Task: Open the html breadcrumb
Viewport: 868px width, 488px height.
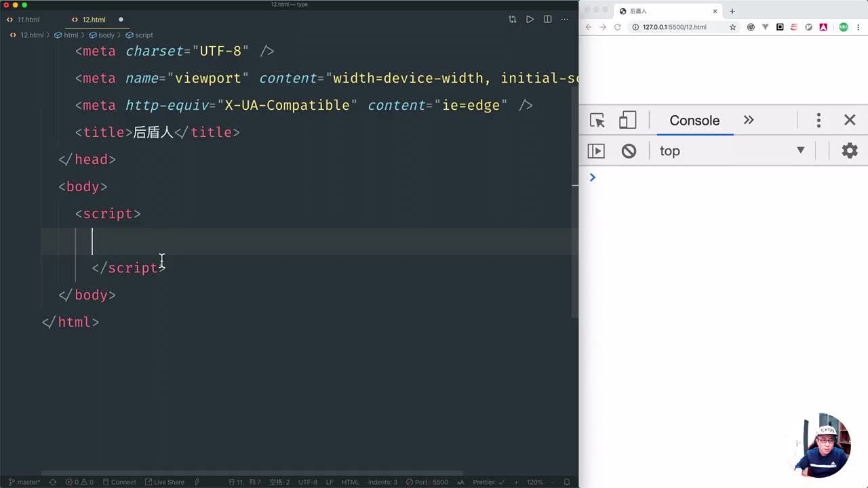Action: (x=66, y=35)
